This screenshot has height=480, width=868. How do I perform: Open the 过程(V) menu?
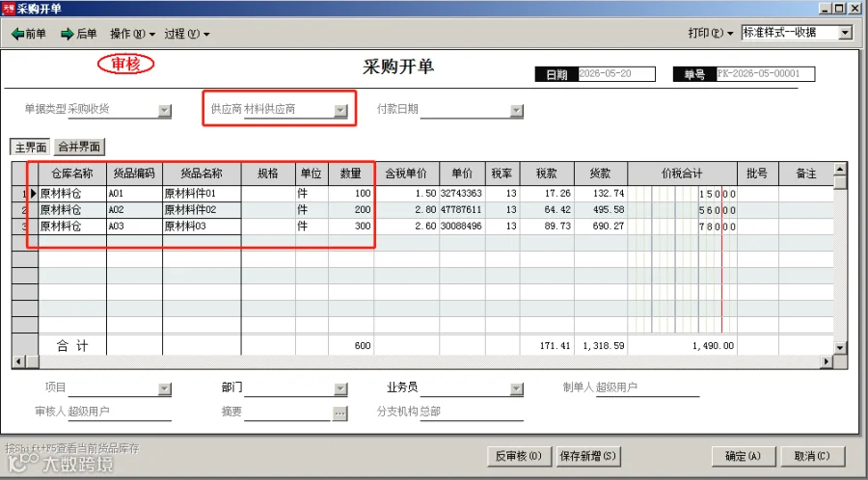186,34
